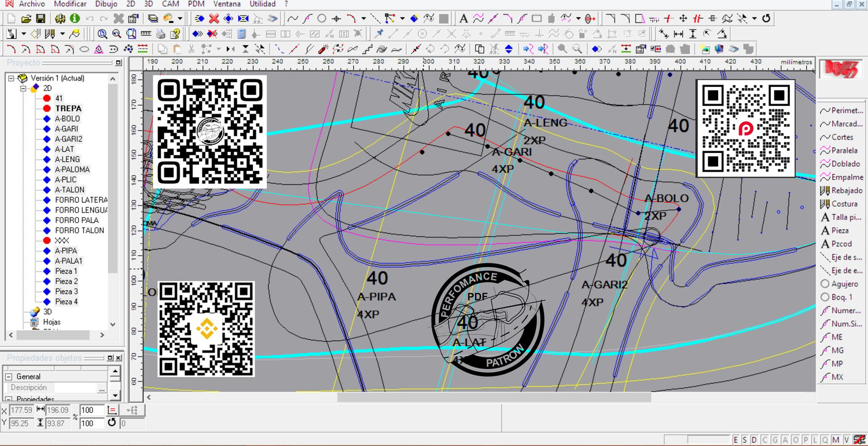Select the vertical dimension measure icon
The height and width of the screenshot is (446, 868).
pyautogui.click(x=693, y=34)
